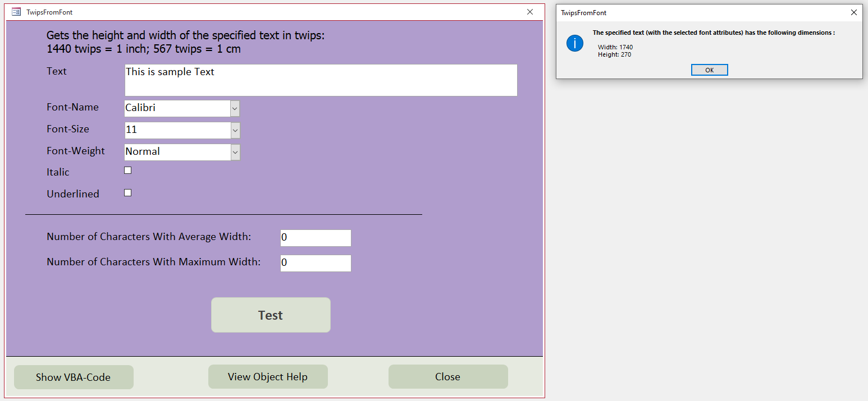Image resolution: width=868 pixels, height=401 pixels.
Task: Click the 'Text' label beside the text box
Action: (57, 71)
